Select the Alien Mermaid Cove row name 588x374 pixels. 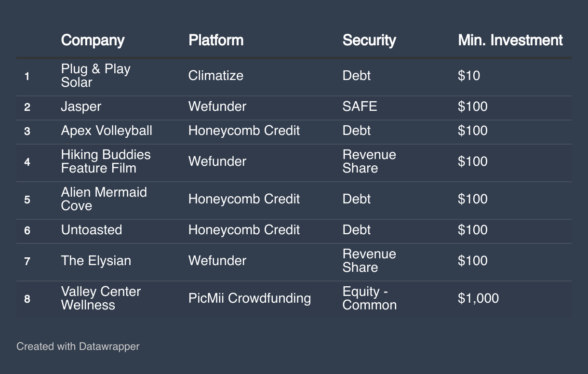[x=104, y=199]
